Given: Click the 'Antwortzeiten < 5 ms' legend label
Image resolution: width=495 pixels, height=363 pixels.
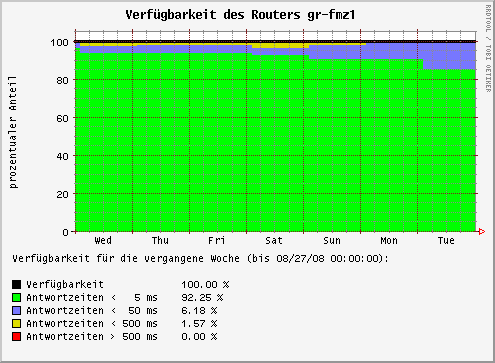Looking at the screenshot, I should (x=92, y=297).
